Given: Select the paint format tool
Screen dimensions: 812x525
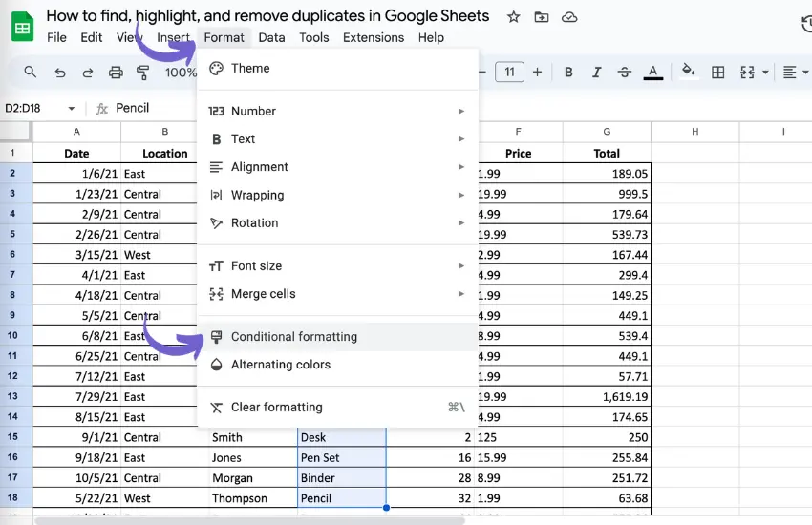Looking at the screenshot, I should [142, 73].
